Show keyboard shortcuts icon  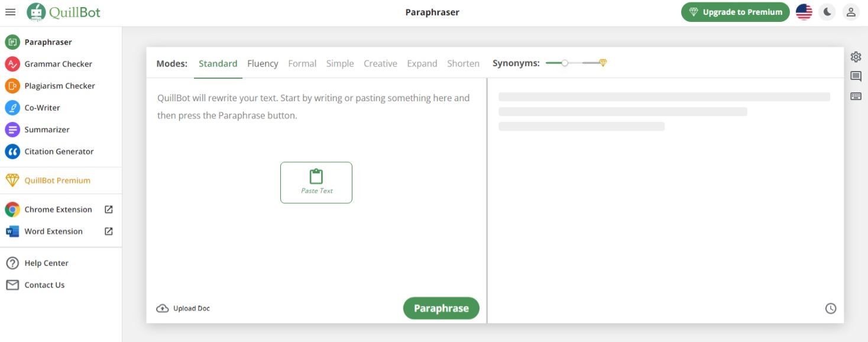(x=856, y=96)
